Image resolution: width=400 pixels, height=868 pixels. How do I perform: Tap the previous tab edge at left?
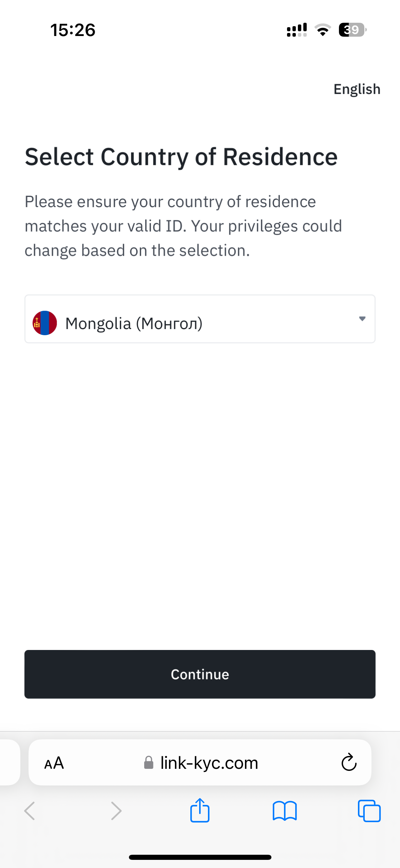click(x=9, y=762)
